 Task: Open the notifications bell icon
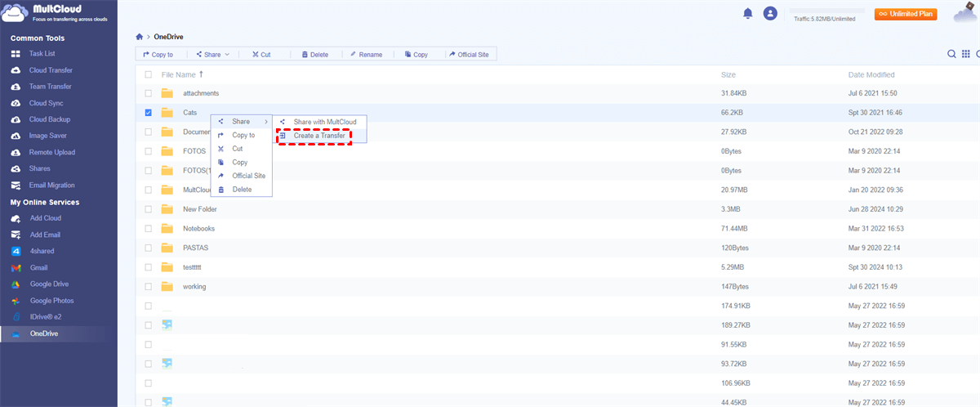(x=747, y=13)
